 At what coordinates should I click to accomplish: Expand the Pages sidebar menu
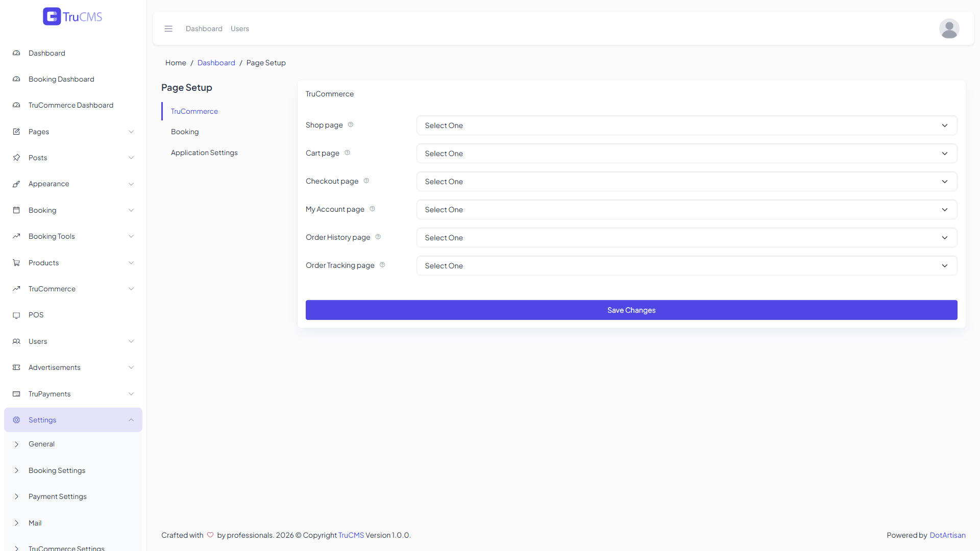[x=73, y=132]
